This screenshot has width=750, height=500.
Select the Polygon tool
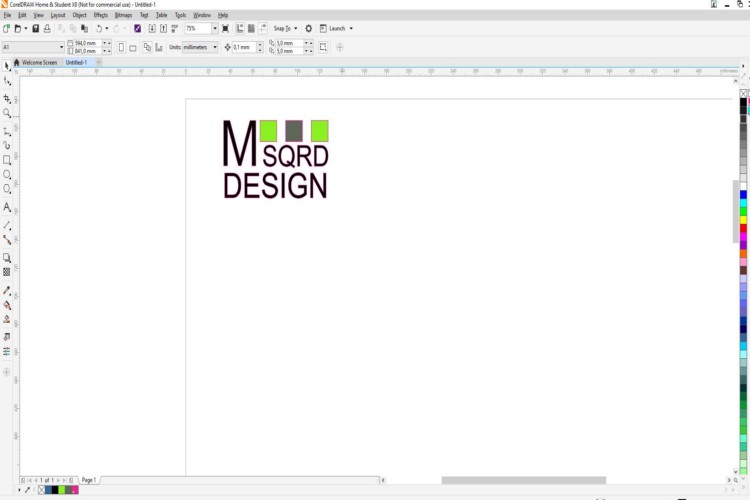(7, 189)
